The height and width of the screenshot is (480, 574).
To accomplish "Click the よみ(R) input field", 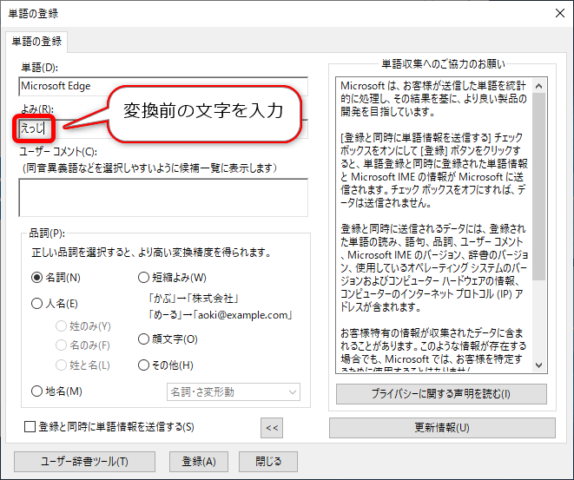I will (x=163, y=129).
